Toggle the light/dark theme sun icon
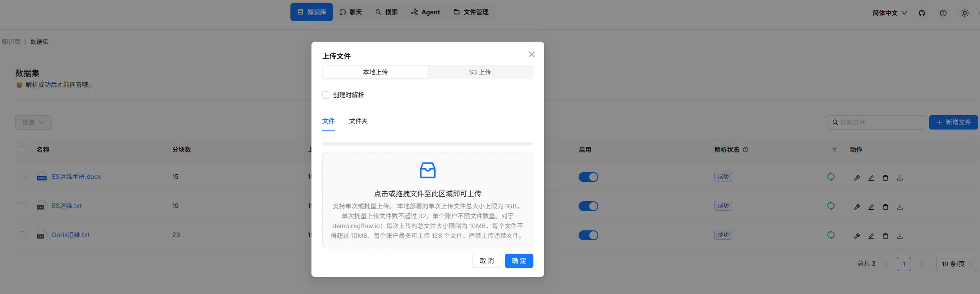The width and height of the screenshot is (980, 294). pyautogui.click(x=965, y=13)
